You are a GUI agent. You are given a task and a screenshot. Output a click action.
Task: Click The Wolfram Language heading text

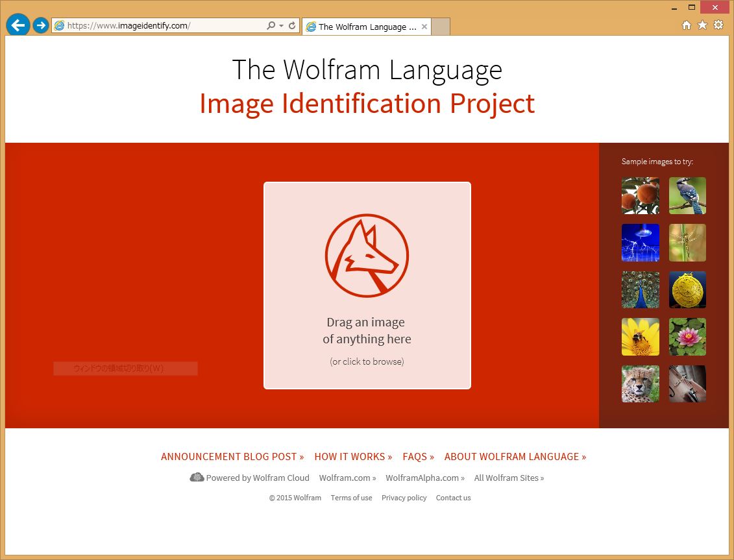click(x=367, y=70)
